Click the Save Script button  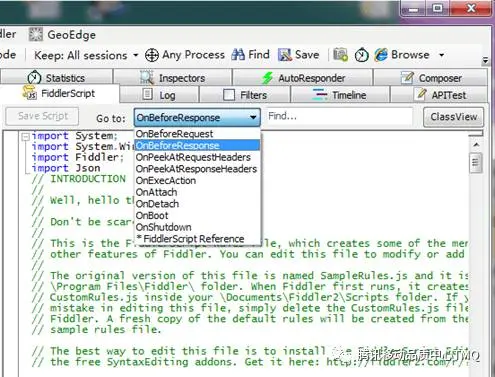pos(42,116)
